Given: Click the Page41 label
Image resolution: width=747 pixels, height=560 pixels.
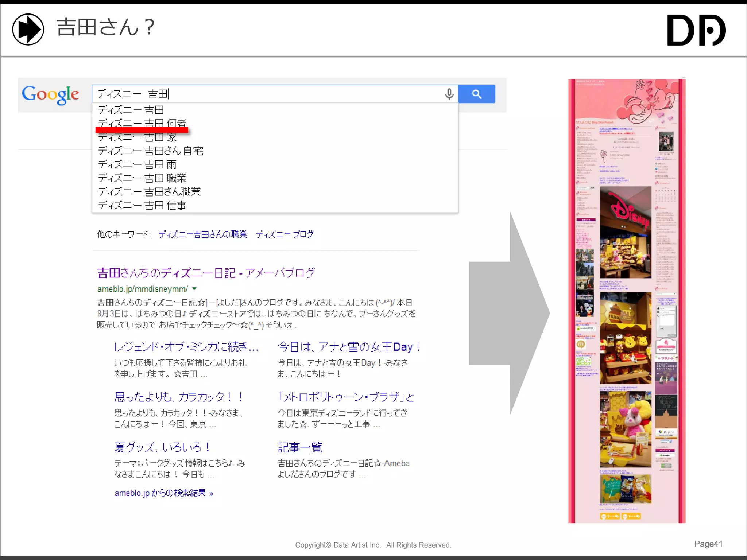Looking at the screenshot, I should coord(708,544).
